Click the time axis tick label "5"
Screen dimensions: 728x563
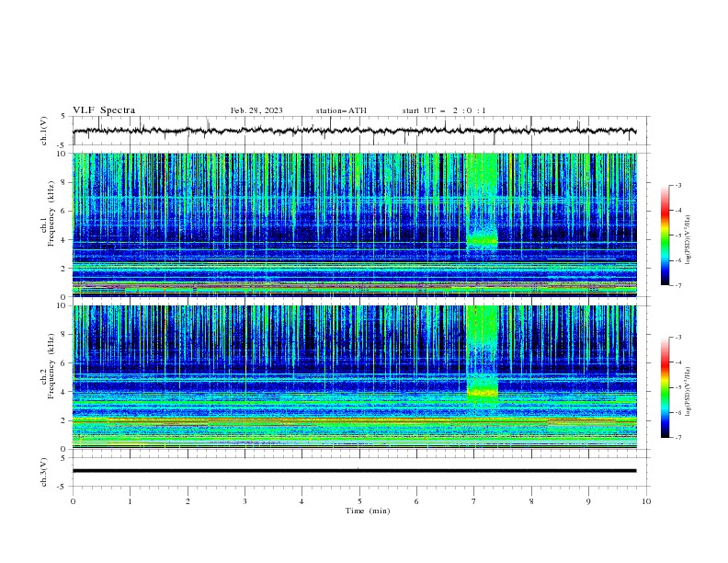point(359,501)
